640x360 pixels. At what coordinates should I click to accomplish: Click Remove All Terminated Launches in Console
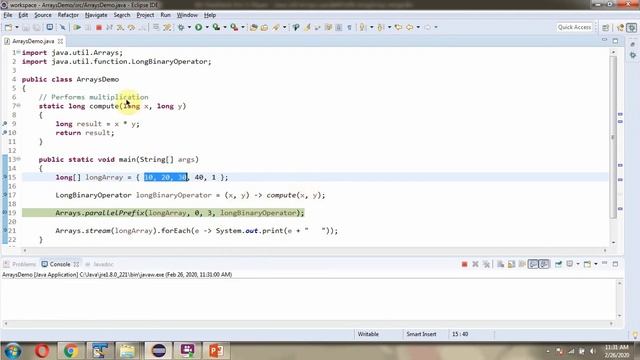[x=486, y=264]
